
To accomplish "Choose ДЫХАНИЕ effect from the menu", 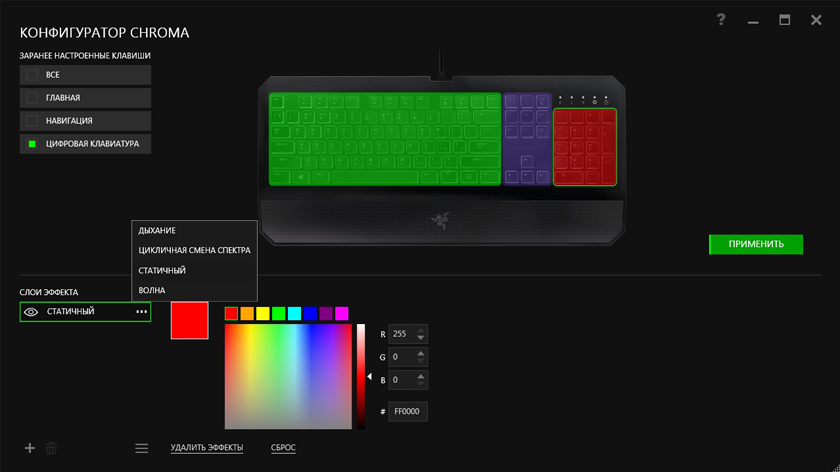I will (194, 230).
